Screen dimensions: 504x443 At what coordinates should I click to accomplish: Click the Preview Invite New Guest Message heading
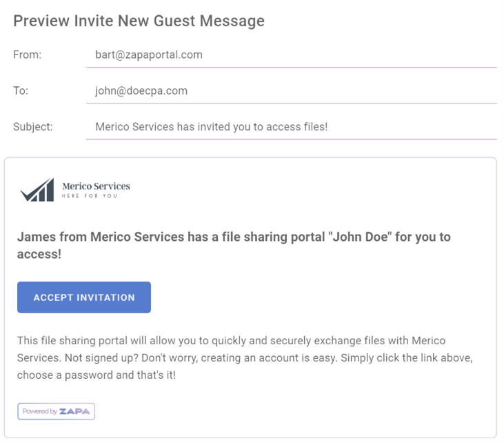[x=139, y=21]
